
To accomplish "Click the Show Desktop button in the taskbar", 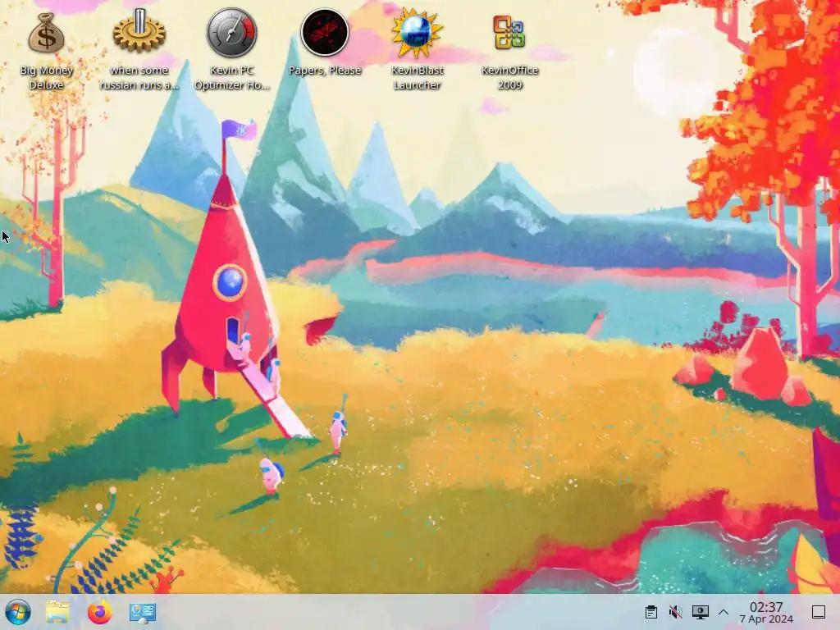I will [819, 612].
